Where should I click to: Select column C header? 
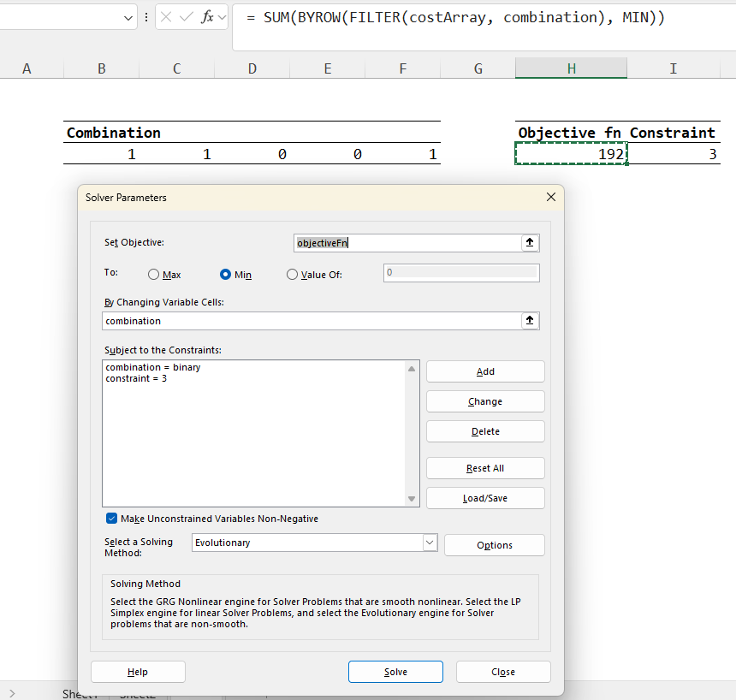pyautogui.click(x=177, y=68)
